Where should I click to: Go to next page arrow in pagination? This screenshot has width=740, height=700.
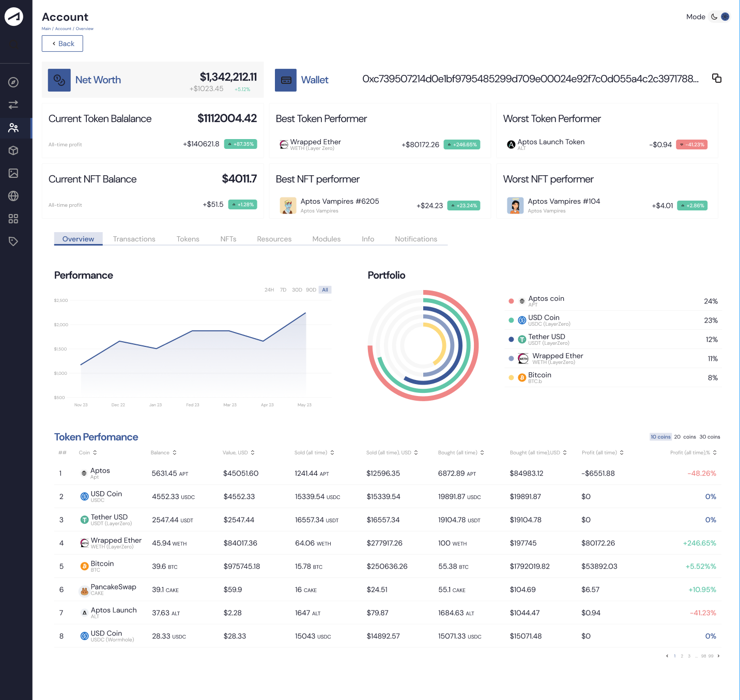tap(718, 656)
